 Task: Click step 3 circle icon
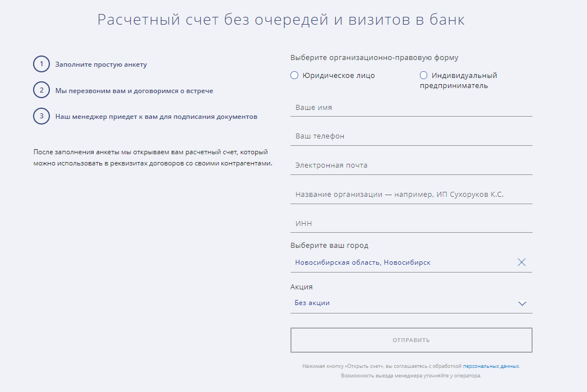pyautogui.click(x=41, y=116)
